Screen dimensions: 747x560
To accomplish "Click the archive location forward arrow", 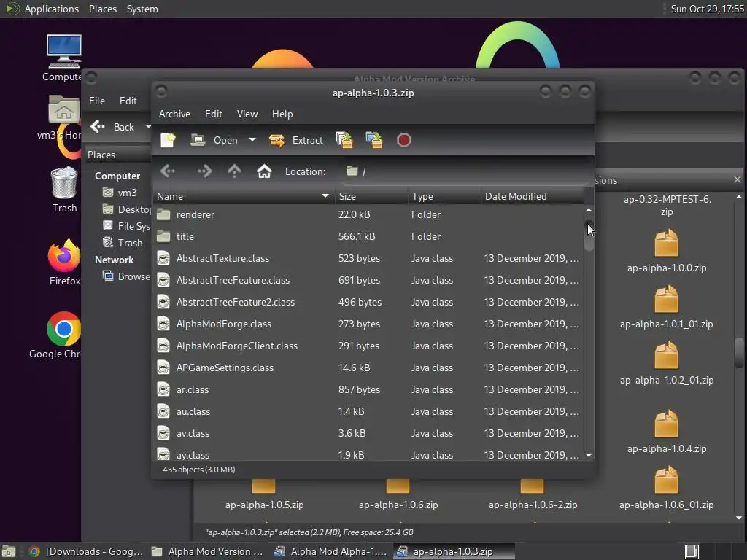I will point(204,171).
